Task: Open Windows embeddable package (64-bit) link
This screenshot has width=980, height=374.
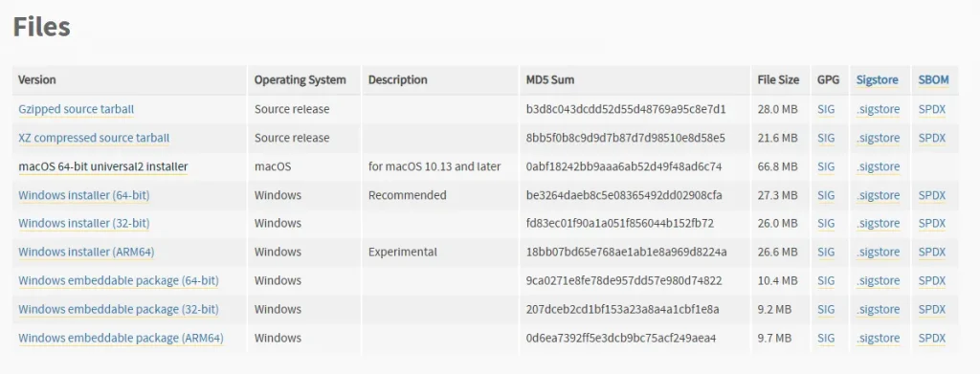Action: click(x=118, y=281)
